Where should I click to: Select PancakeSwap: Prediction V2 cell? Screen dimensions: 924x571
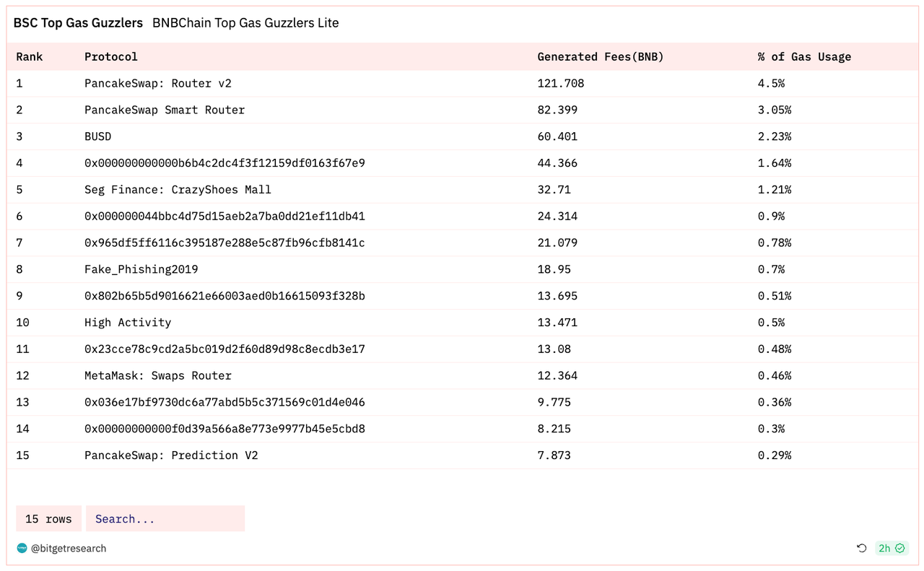point(171,456)
